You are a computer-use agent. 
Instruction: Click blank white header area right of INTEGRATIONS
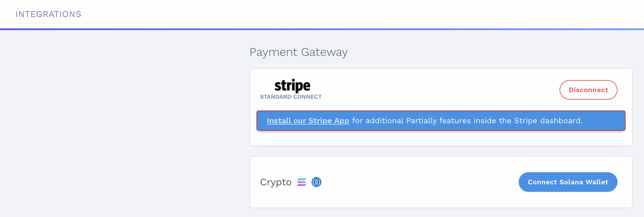tap(360, 14)
